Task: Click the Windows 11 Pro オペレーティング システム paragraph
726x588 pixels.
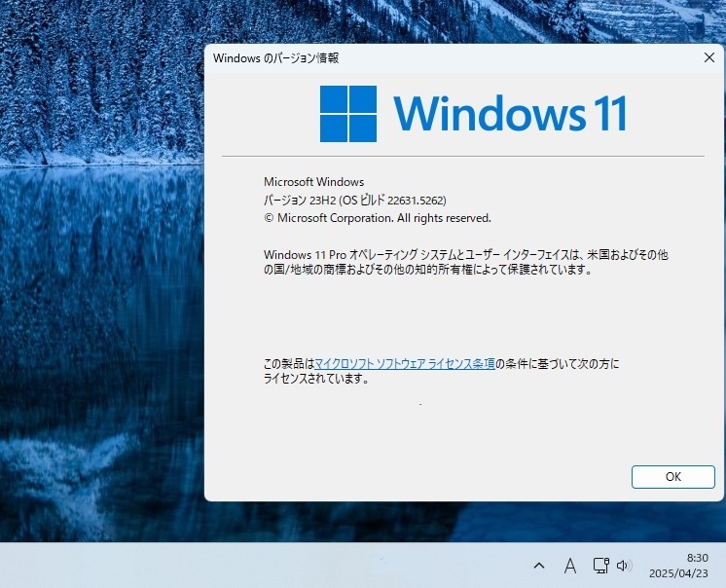Action: coord(466,262)
